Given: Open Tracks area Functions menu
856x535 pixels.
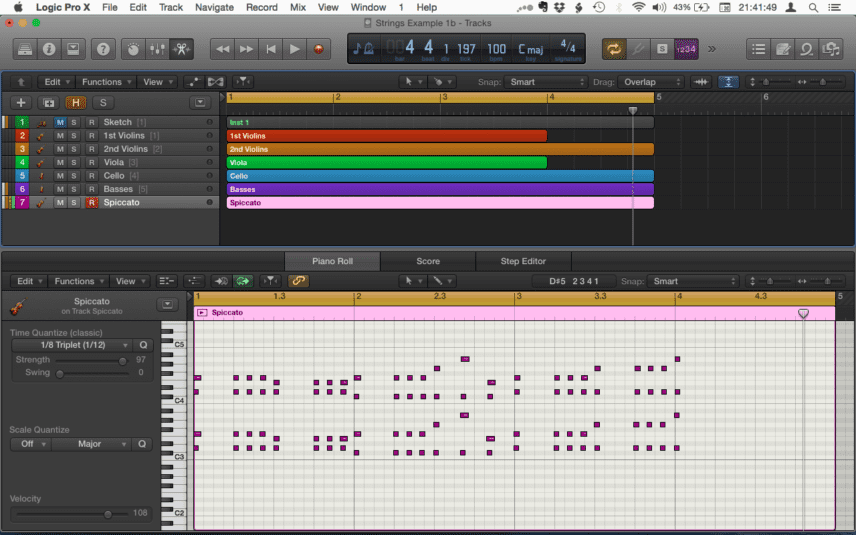Looking at the screenshot, I should 106,82.
